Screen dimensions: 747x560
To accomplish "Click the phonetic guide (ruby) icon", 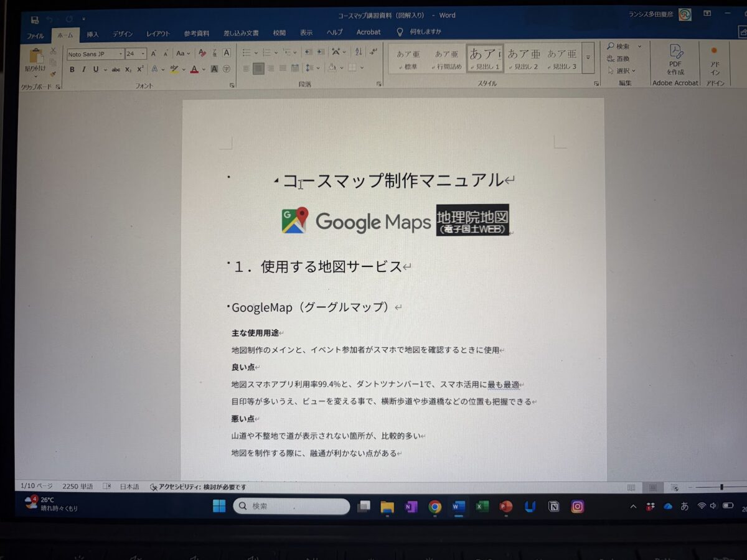I will 215,54.
